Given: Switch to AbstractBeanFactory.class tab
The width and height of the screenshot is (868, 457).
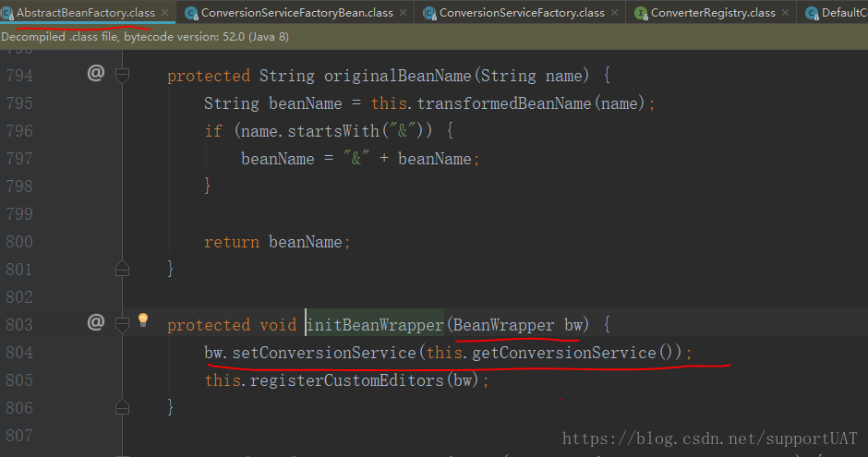Looking at the screenshot, I should point(86,12).
